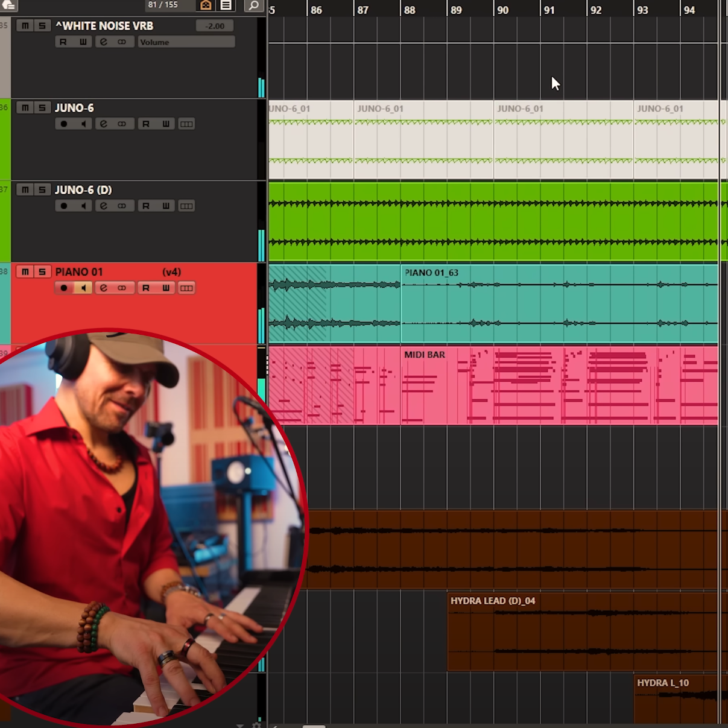Open channel settings (e) for JUNO-6 (D)
Screen dimensions: 728x728
[104, 206]
